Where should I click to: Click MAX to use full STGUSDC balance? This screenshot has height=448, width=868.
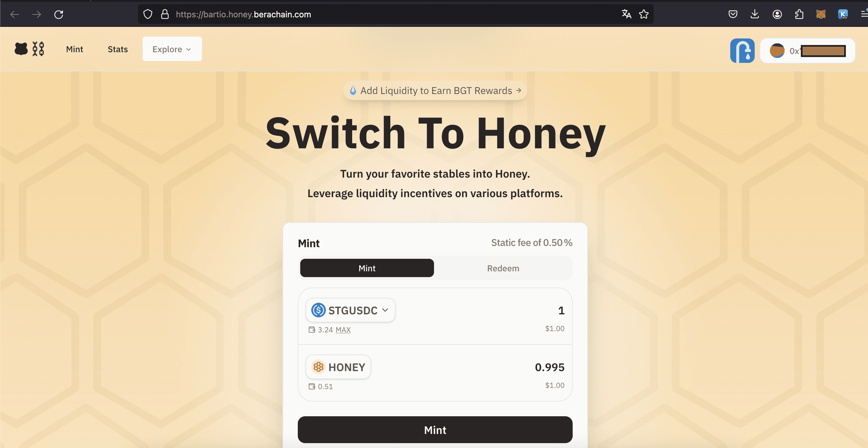click(x=343, y=330)
